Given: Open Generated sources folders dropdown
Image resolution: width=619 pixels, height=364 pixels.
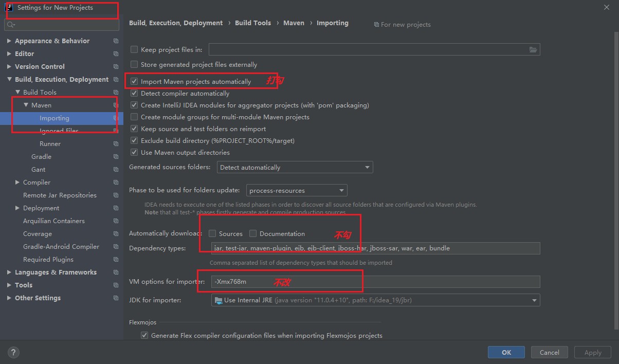Looking at the screenshot, I should point(295,168).
